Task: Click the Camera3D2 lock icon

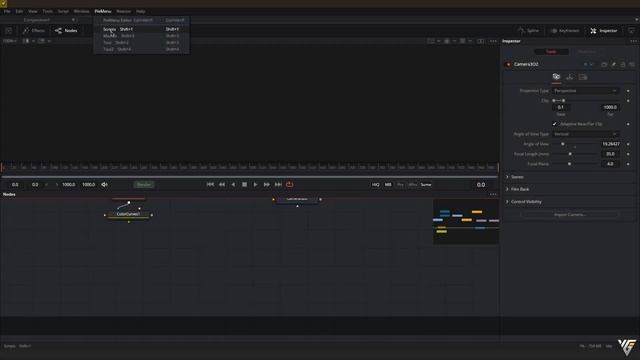Action: pyautogui.click(x=623, y=64)
